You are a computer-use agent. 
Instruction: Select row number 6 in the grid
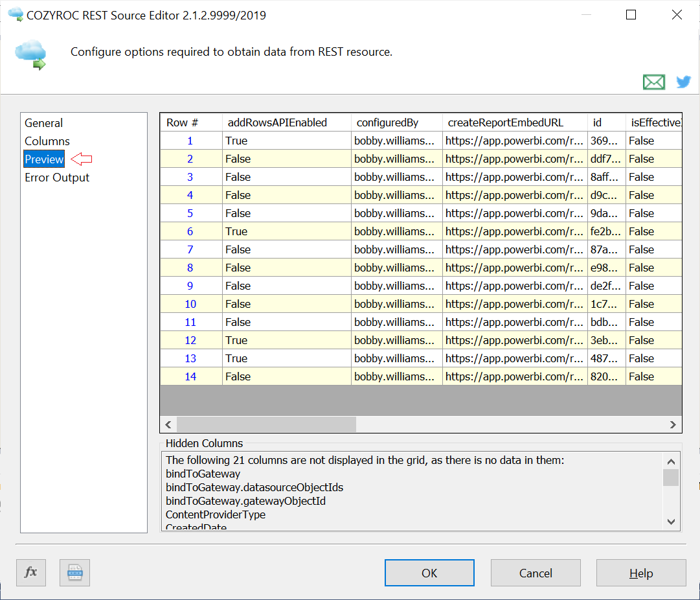click(190, 231)
